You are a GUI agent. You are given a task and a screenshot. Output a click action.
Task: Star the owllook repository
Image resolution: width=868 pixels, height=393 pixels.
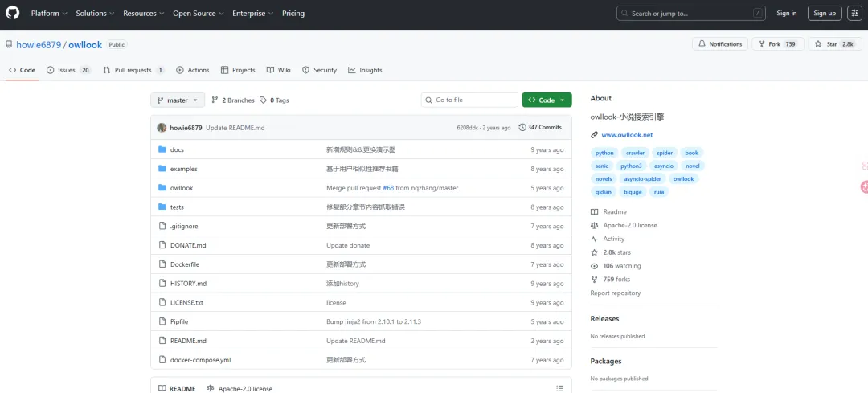coord(834,44)
